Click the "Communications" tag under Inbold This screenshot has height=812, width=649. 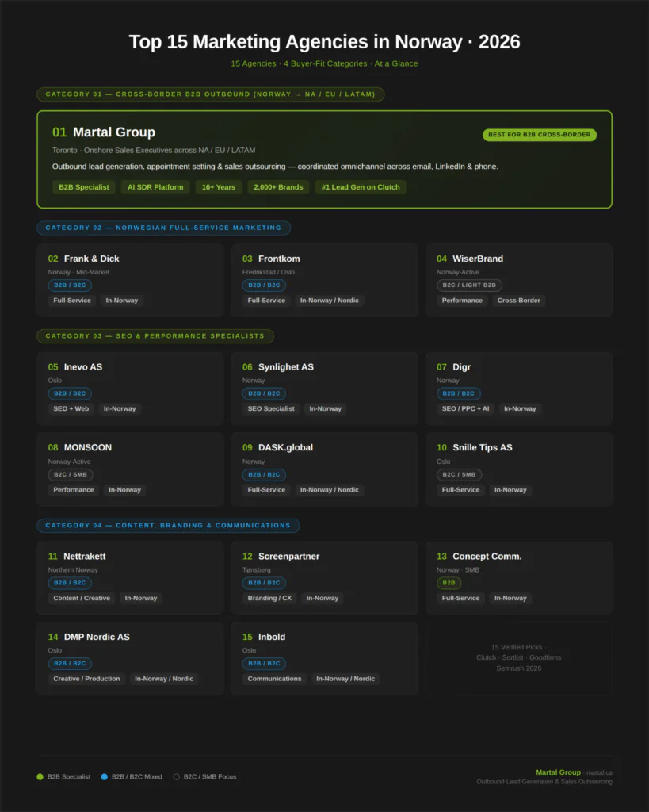(274, 679)
